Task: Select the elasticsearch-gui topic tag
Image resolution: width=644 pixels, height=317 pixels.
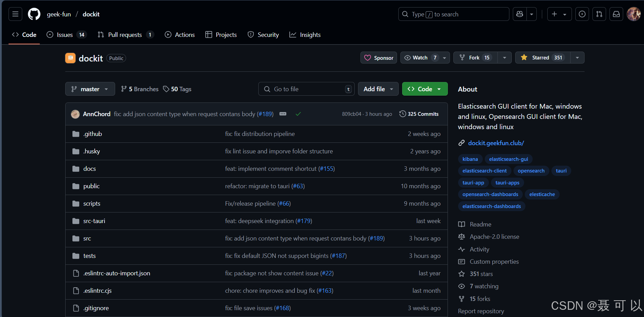Action: click(x=509, y=159)
